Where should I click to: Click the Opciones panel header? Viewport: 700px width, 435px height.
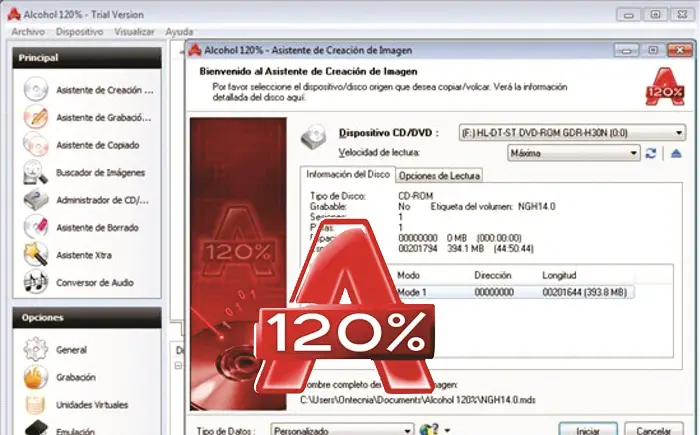(x=87, y=318)
